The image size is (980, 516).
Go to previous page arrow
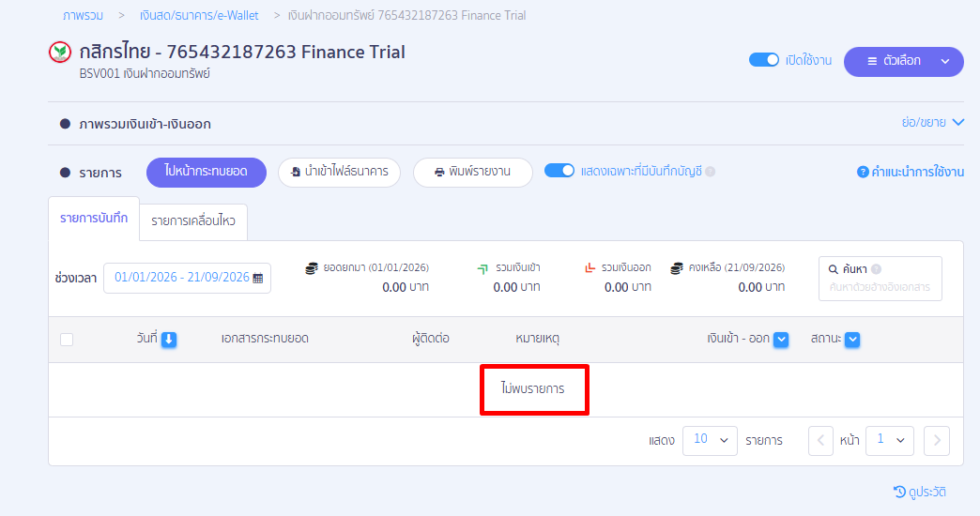(820, 440)
